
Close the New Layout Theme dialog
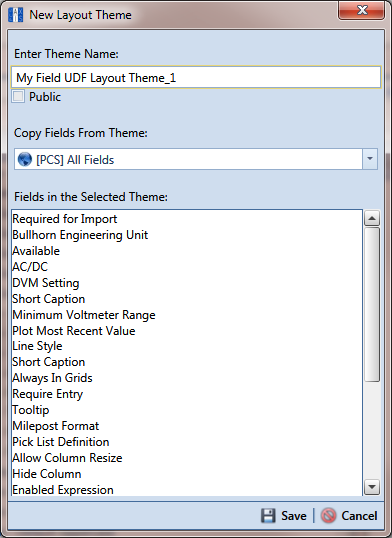pyautogui.click(x=361, y=11)
